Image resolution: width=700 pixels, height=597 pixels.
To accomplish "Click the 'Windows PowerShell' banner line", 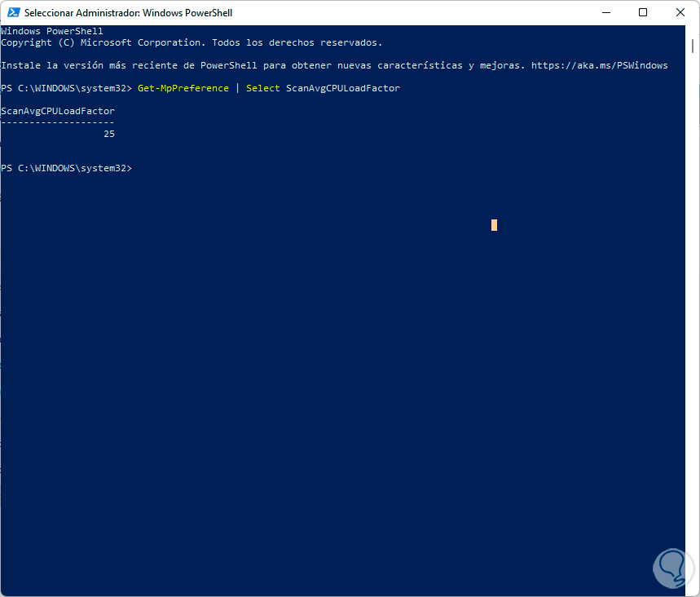I will pos(52,31).
